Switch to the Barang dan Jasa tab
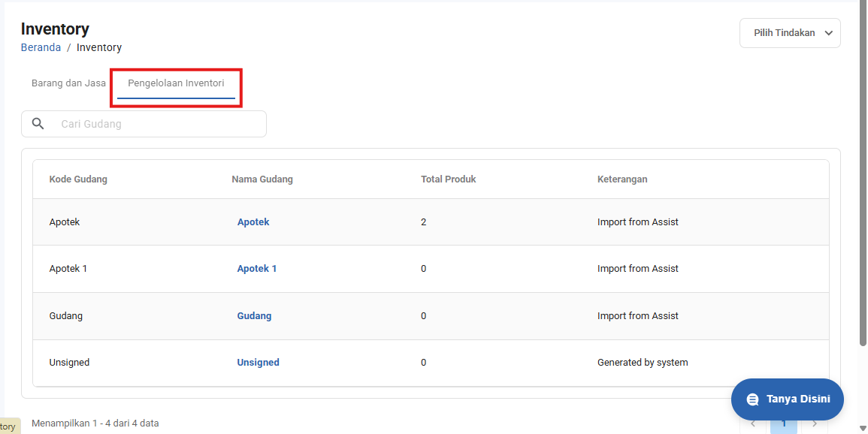 tap(68, 83)
